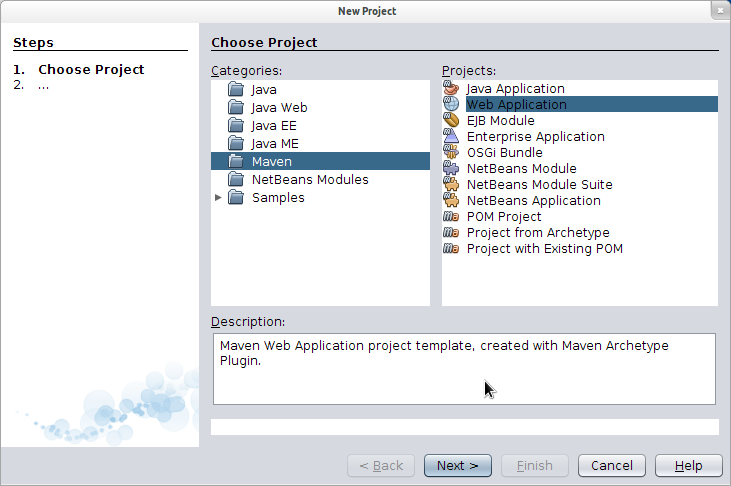Click the NetBeans Module puzzle icon
This screenshot has height=486, width=731.
point(451,168)
